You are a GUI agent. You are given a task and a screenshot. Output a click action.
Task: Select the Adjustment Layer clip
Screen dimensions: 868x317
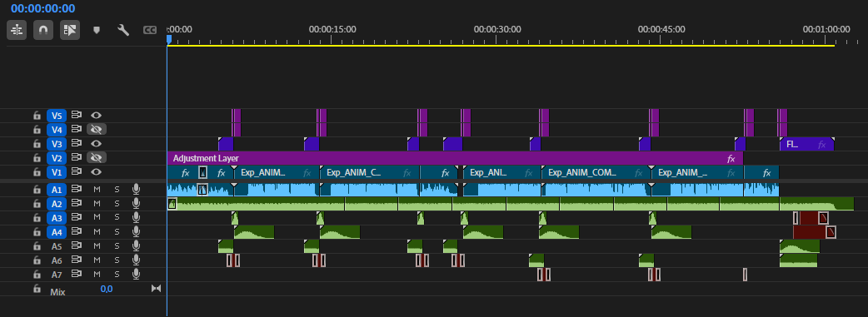[x=455, y=158]
